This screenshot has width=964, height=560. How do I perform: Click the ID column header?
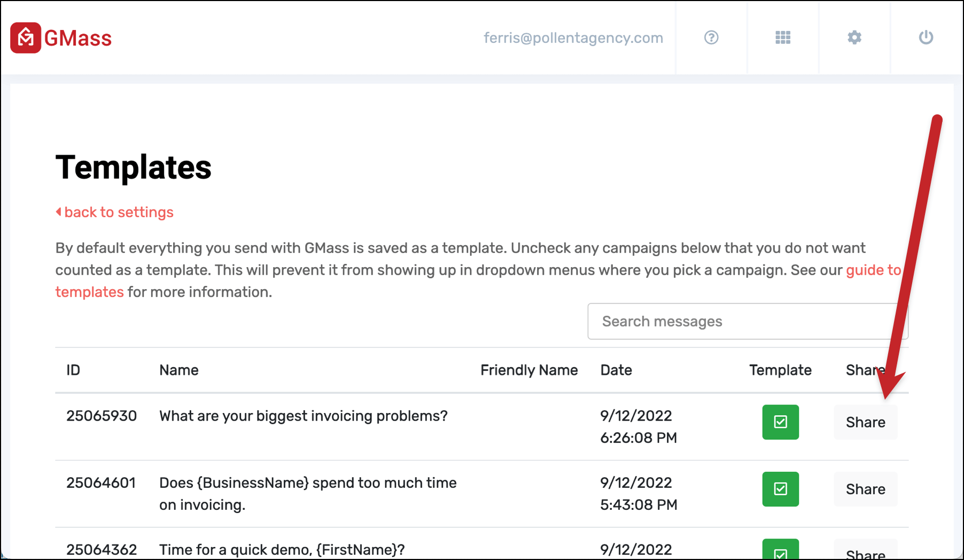click(x=73, y=370)
